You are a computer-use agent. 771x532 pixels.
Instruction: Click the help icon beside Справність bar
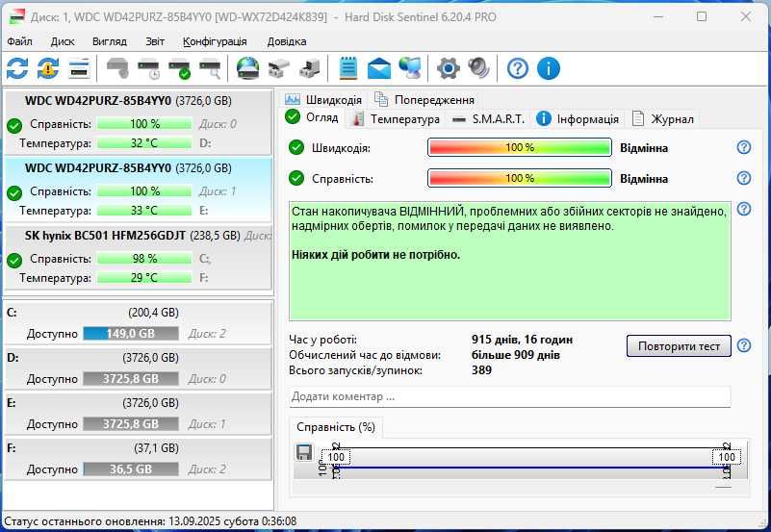[x=744, y=178]
